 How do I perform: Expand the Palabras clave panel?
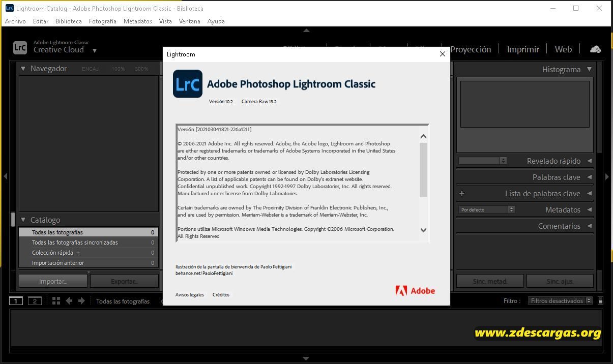[x=590, y=177]
